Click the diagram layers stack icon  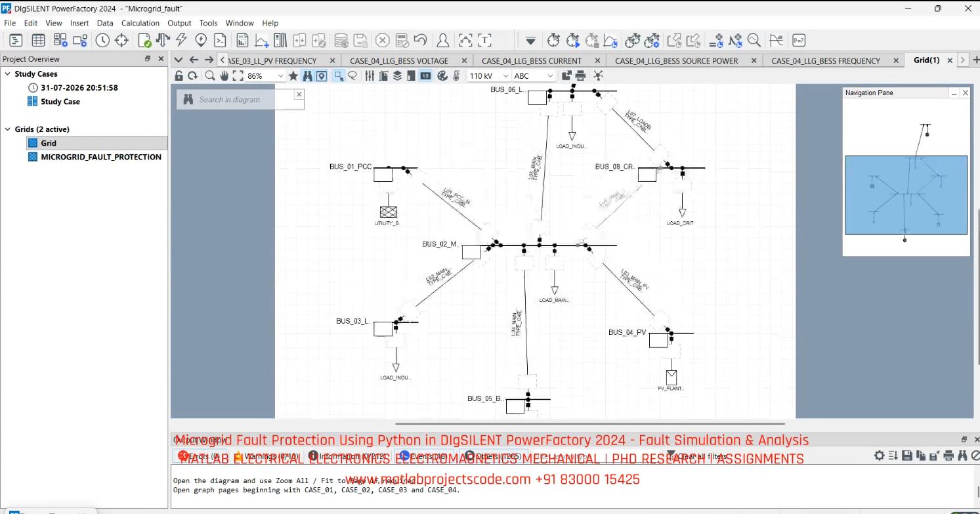[x=397, y=75]
